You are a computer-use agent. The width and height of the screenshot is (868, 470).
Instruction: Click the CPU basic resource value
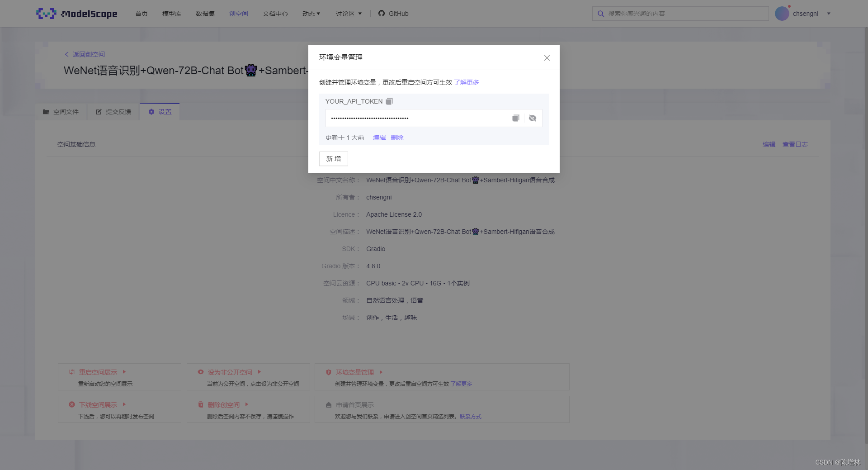pos(418,283)
